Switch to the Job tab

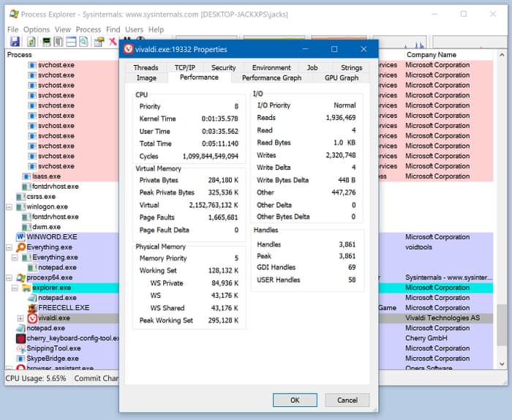coord(312,67)
